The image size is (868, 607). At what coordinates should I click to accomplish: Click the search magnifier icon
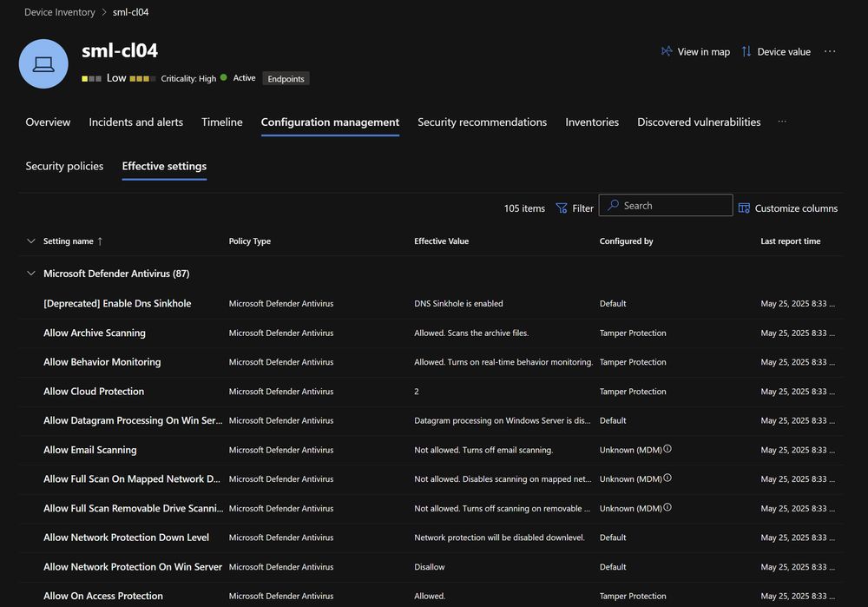(x=613, y=206)
